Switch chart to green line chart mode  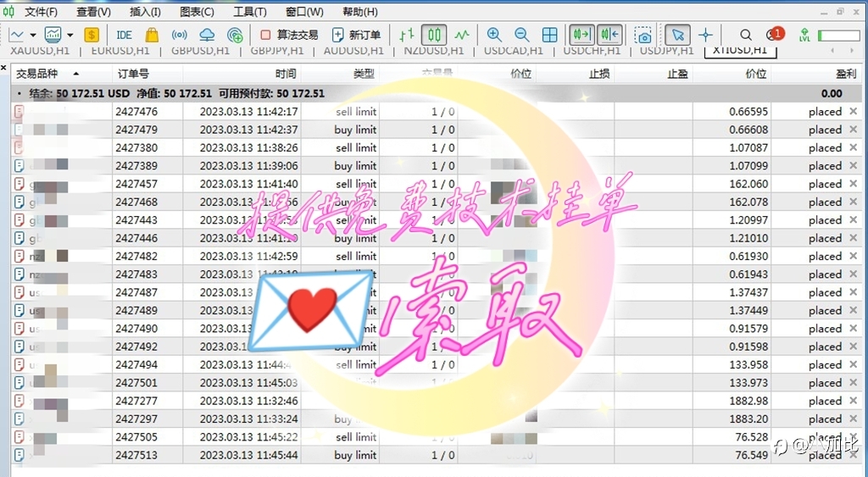click(462, 35)
